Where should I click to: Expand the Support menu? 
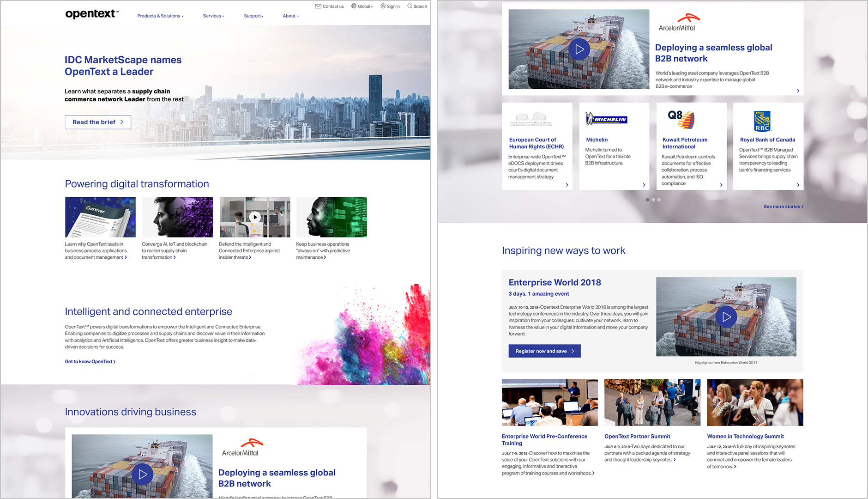[253, 16]
